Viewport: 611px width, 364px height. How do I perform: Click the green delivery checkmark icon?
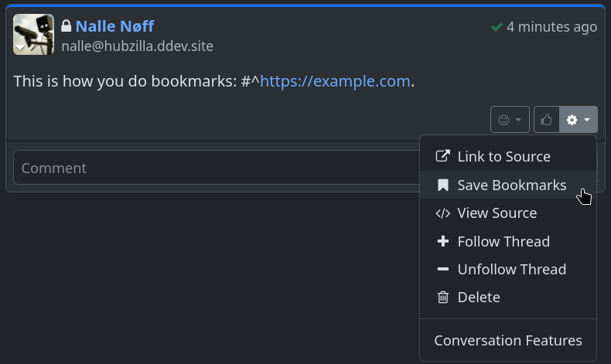coord(497,27)
